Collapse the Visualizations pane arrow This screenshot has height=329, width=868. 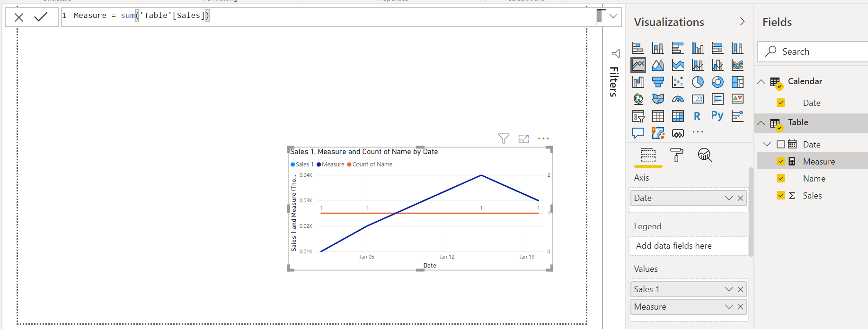pos(742,22)
